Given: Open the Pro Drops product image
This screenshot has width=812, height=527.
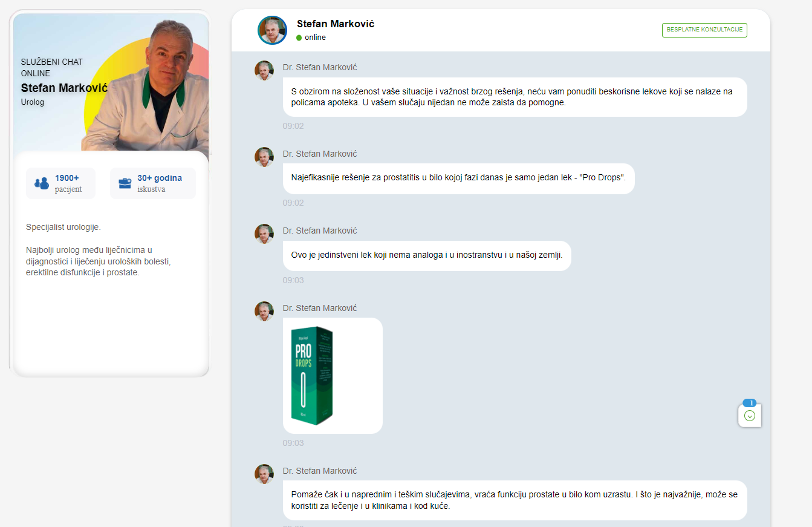Looking at the screenshot, I should tap(311, 376).
